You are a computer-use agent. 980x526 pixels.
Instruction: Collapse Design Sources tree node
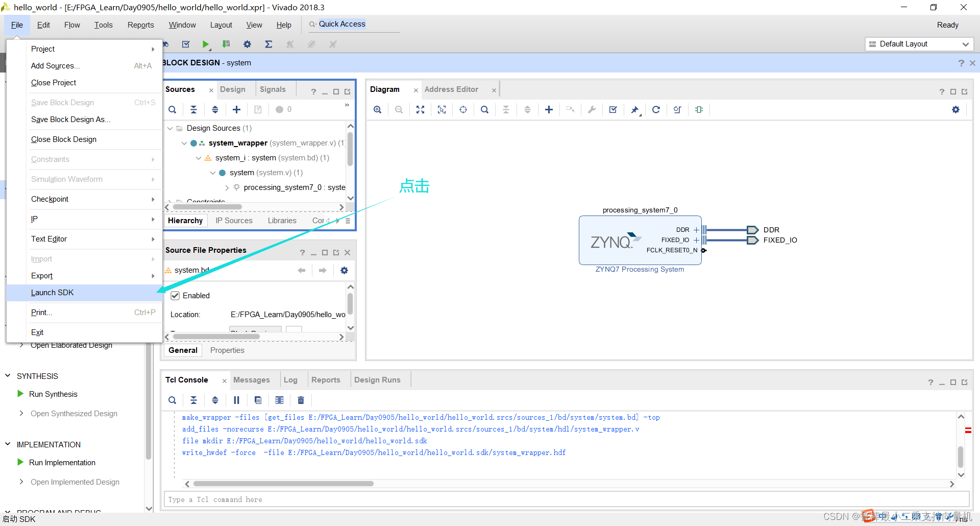click(x=170, y=128)
